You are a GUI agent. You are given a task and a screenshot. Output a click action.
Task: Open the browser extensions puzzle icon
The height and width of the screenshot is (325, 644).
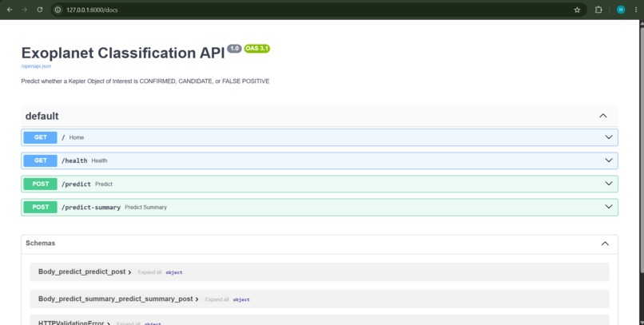click(x=598, y=10)
